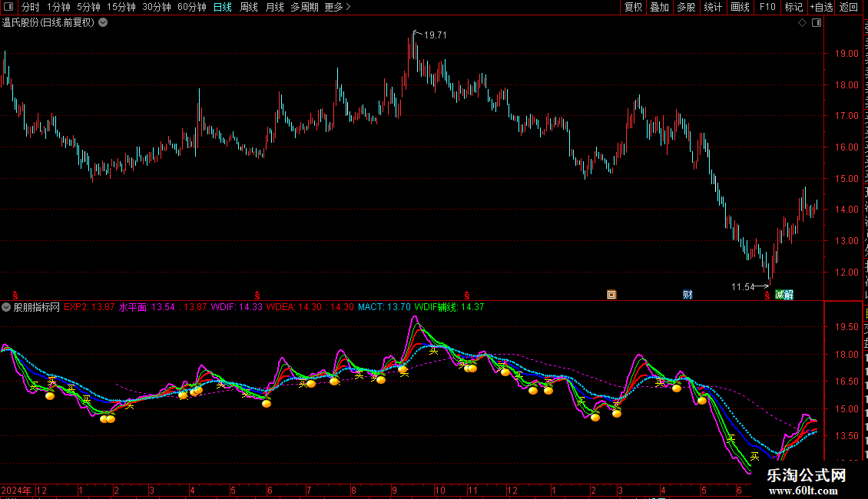Click the 统计 statistics button
This screenshot has width=868, height=499.
pyautogui.click(x=712, y=7)
